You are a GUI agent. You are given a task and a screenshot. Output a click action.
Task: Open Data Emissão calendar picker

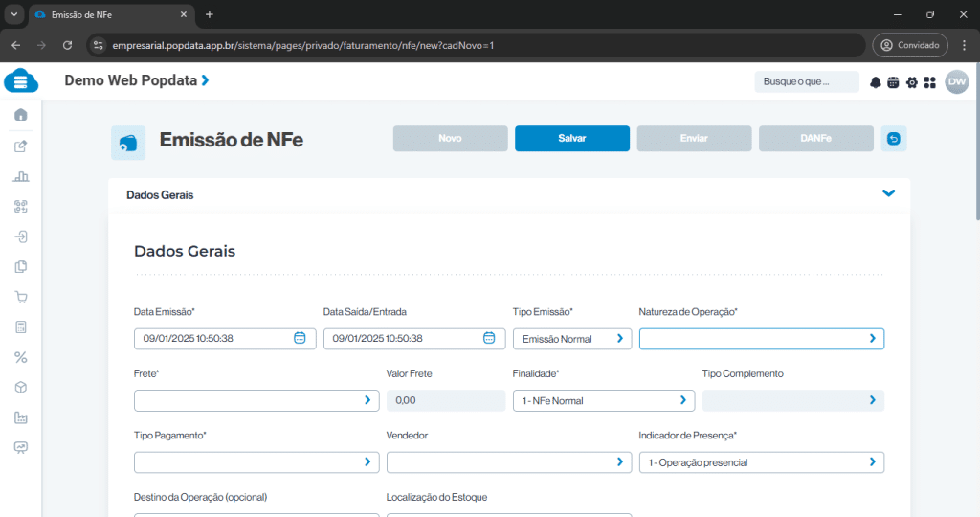(300, 338)
